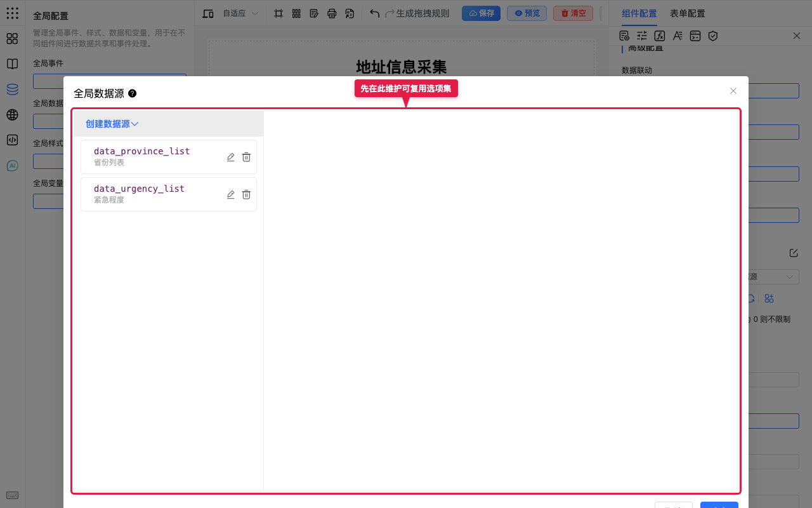Image resolution: width=812 pixels, height=508 pixels.
Task: Open the components grid sidebar icon
Action: (12, 39)
